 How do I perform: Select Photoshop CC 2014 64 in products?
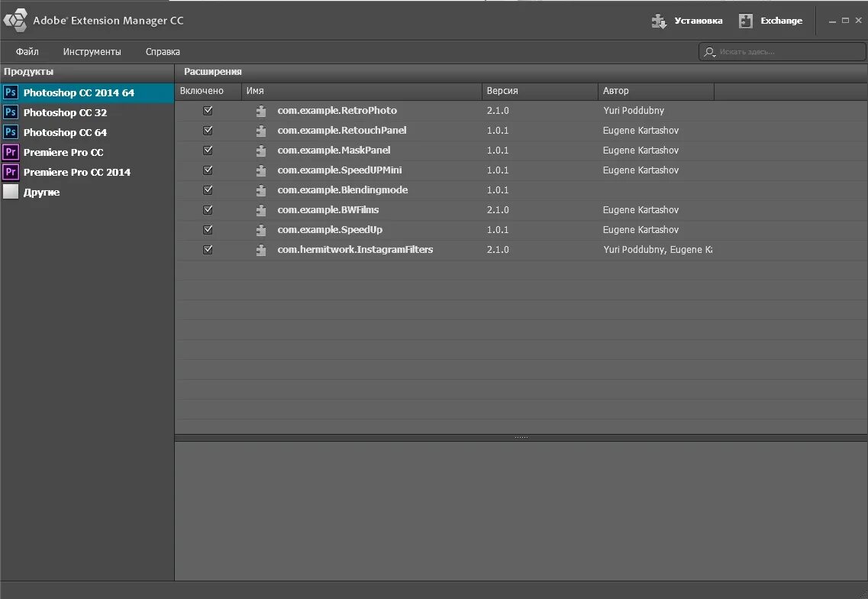click(x=88, y=92)
